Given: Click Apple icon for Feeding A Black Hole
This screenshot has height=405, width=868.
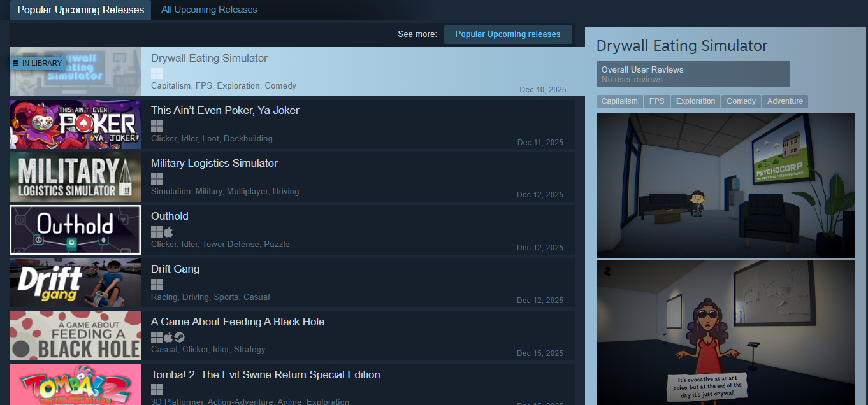Looking at the screenshot, I should pos(168,337).
